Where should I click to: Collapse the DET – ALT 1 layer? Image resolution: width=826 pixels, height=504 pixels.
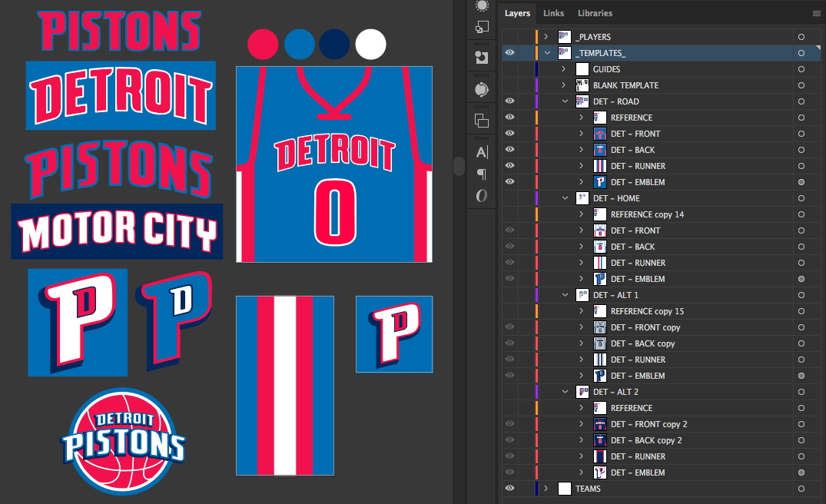point(565,294)
